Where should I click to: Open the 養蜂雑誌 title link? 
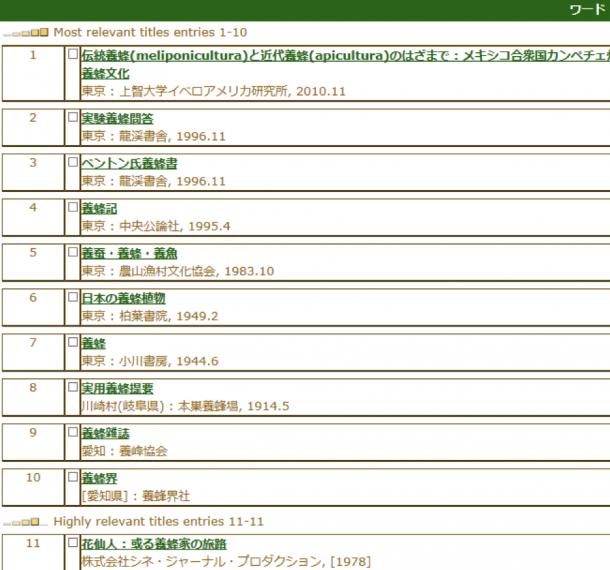coord(105,433)
